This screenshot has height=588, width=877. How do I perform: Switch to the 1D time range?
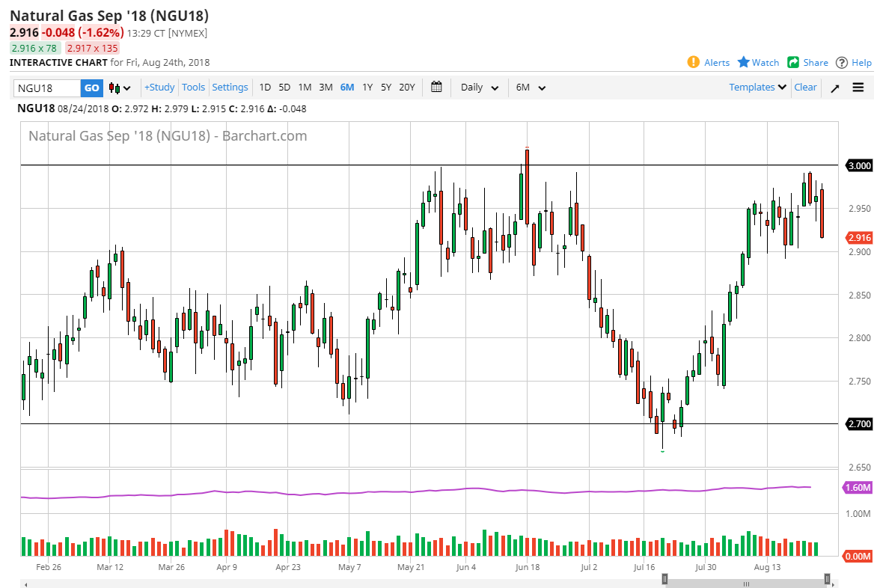tap(265, 88)
